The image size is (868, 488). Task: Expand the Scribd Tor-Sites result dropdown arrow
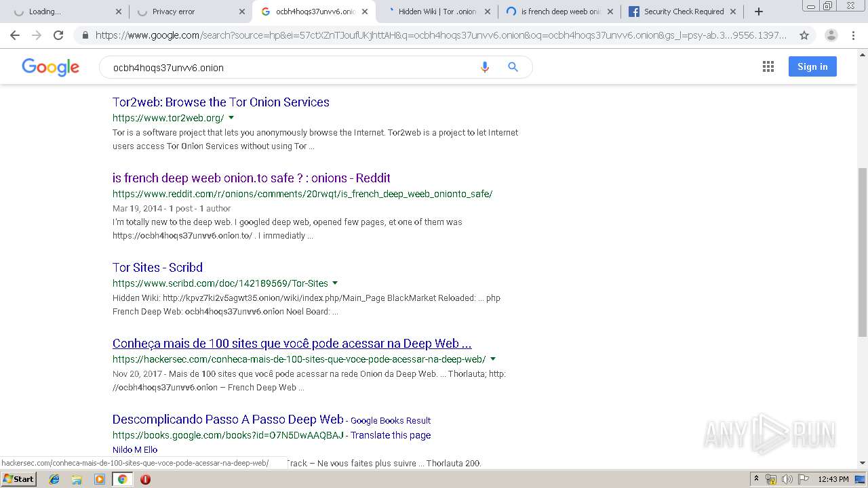tap(335, 283)
